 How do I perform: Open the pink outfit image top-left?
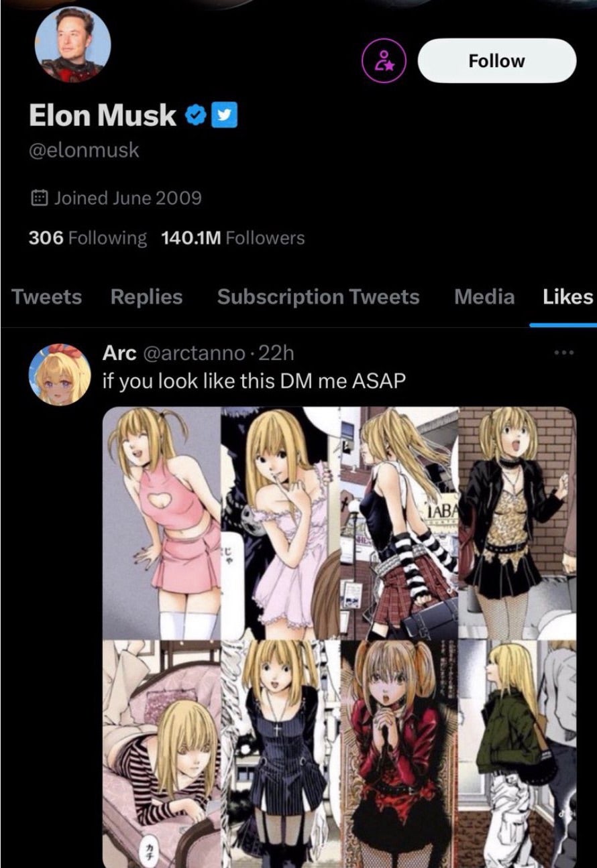pos(163,523)
